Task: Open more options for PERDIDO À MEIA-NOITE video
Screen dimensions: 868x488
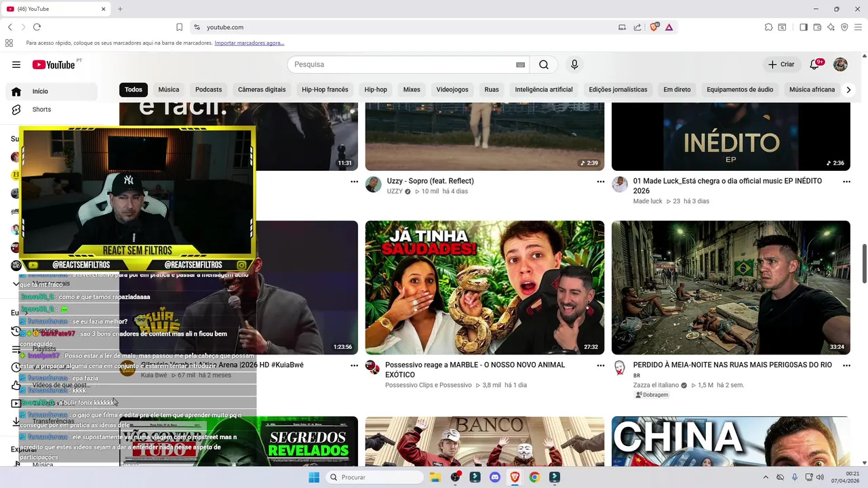Action: (846, 365)
